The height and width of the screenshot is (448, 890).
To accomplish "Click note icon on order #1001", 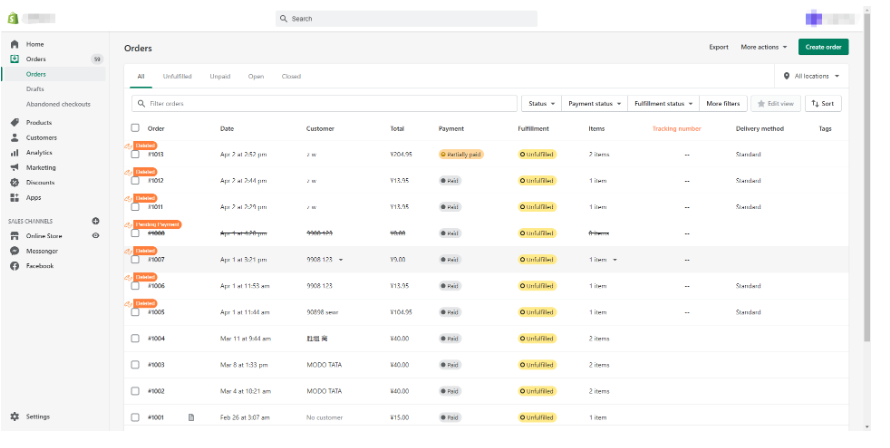I will pyautogui.click(x=191, y=417).
